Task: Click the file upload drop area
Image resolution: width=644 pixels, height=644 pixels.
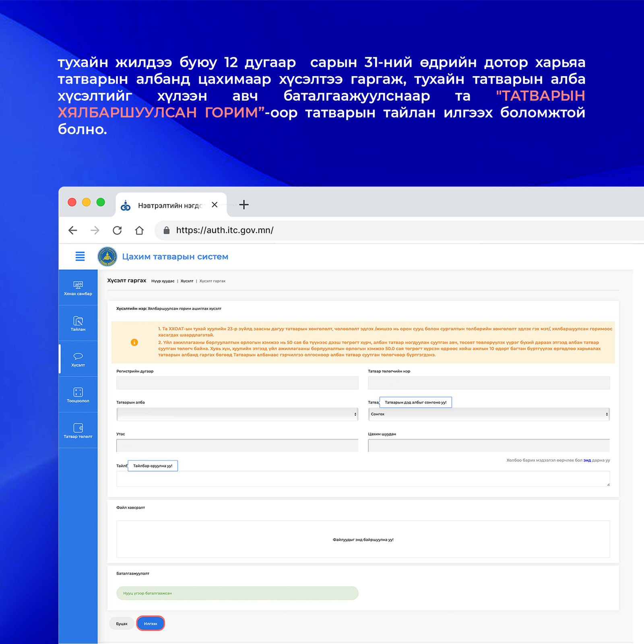Action: click(363, 539)
